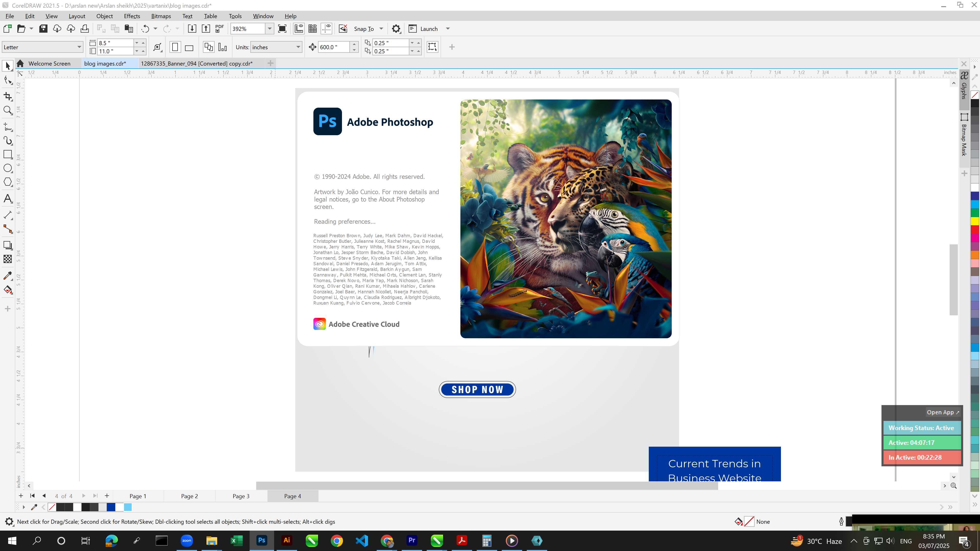This screenshot has height=551, width=980.
Task: Open the Effects menu
Action: (132, 16)
